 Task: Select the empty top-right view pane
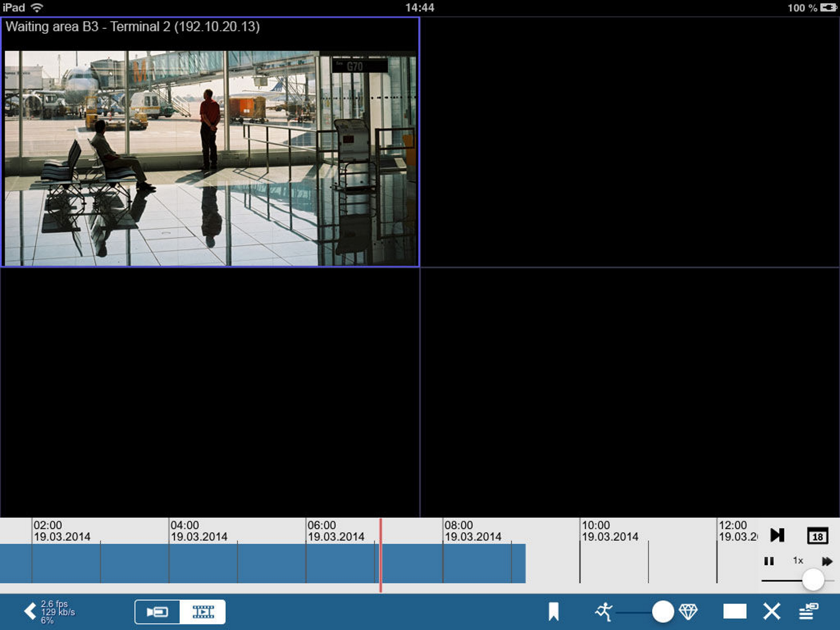pyautogui.click(x=630, y=142)
